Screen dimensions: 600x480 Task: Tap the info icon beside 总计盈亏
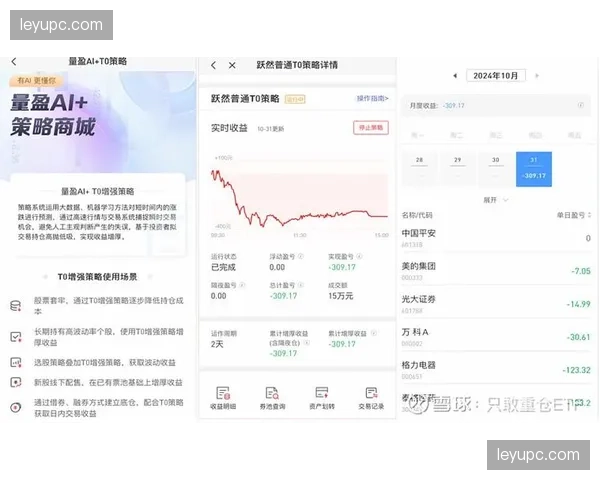click(301, 285)
